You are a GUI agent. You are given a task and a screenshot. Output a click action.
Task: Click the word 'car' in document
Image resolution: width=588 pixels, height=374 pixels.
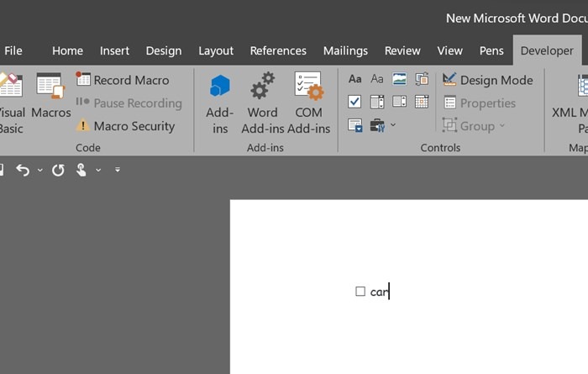pyautogui.click(x=379, y=292)
